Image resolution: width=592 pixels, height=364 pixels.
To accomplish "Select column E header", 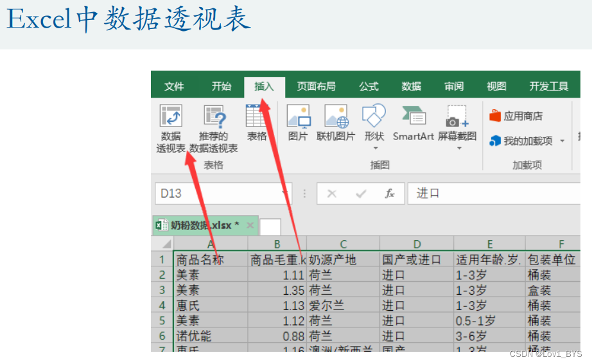I will pos(490,244).
